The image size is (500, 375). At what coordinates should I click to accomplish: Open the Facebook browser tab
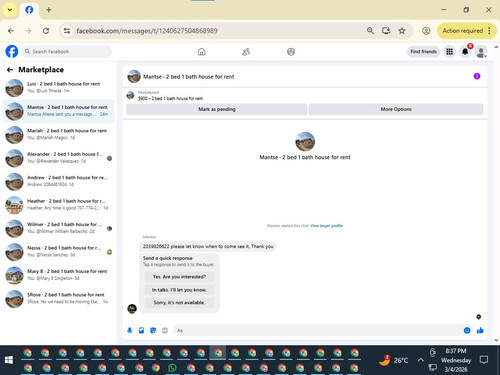coord(30,10)
